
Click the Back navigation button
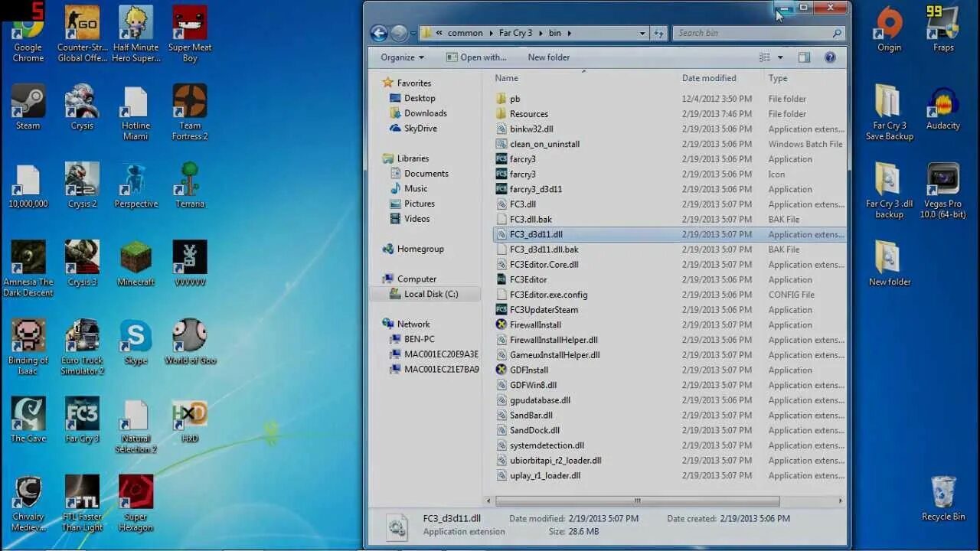coord(378,33)
